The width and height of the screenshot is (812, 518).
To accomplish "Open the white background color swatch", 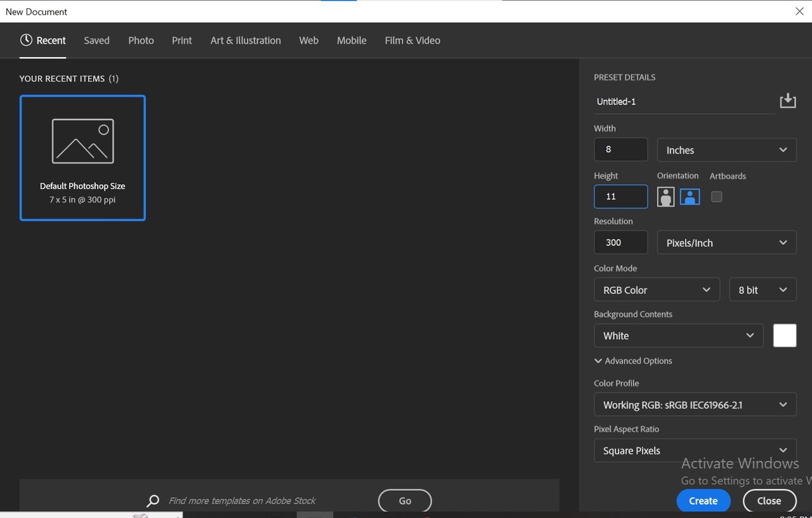I will click(x=785, y=335).
